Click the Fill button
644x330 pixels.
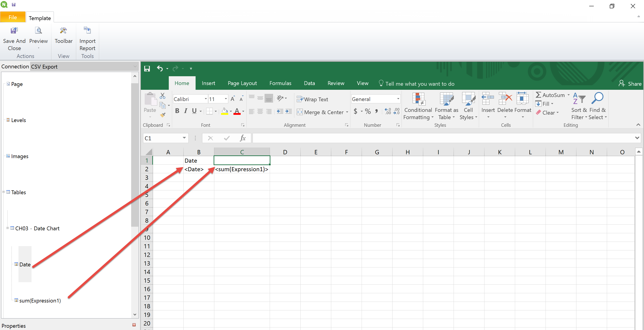543,104
